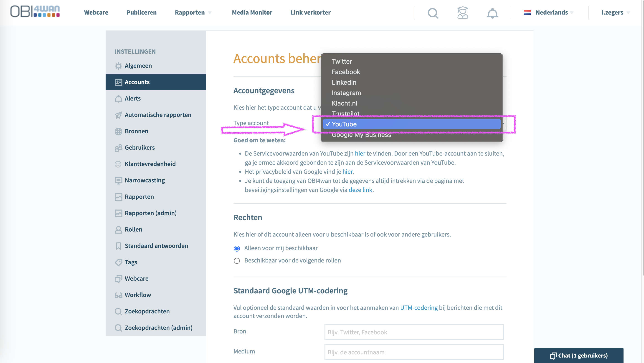This screenshot has width=644, height=363.
Task: Choose Instagram in account type list
Action: tap(411, 93)
